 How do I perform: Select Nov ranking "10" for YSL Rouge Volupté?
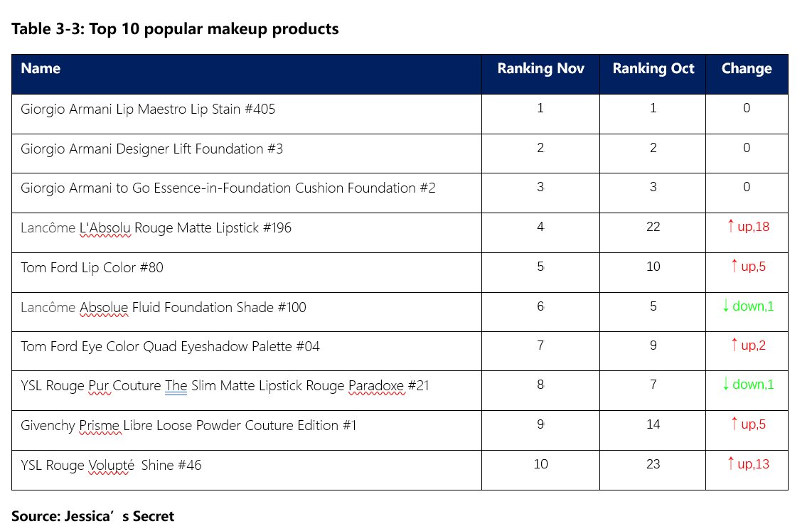[x=540, y=464]
